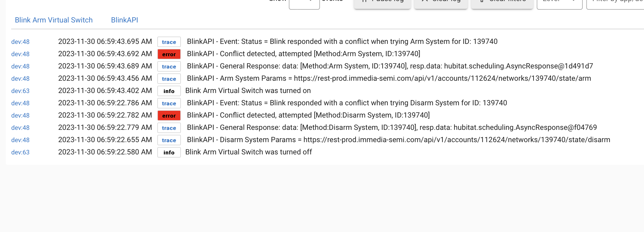The image size is (644, 232).
Task: Click trace badge on the 06:59:43.689 row
Action: point(169,66)
